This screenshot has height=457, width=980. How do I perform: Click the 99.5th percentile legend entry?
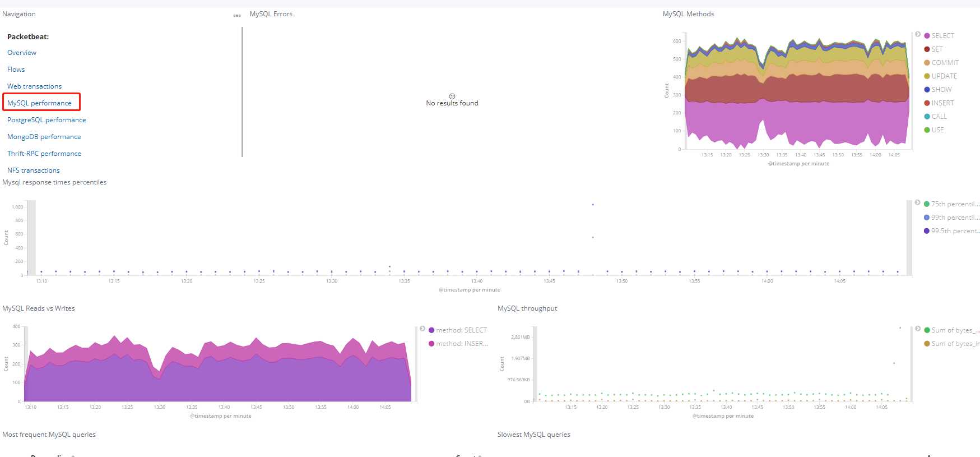click(x=951, y=231)
